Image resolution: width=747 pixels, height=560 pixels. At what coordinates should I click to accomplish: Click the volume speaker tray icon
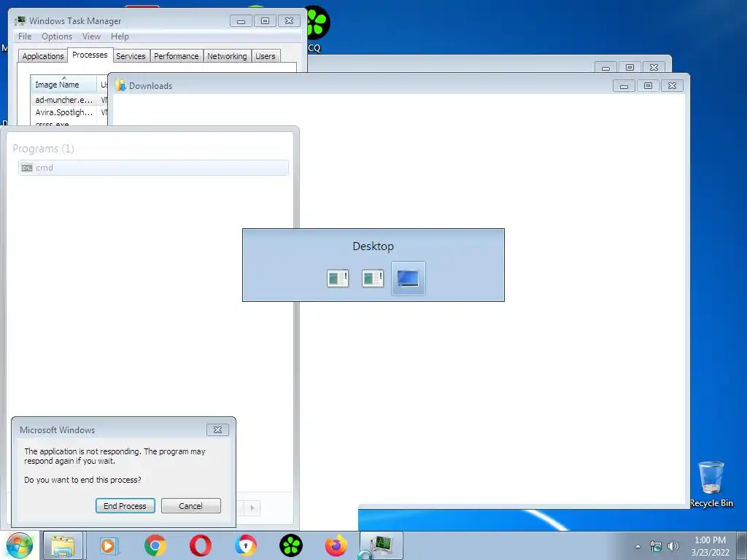coord(673,547)
